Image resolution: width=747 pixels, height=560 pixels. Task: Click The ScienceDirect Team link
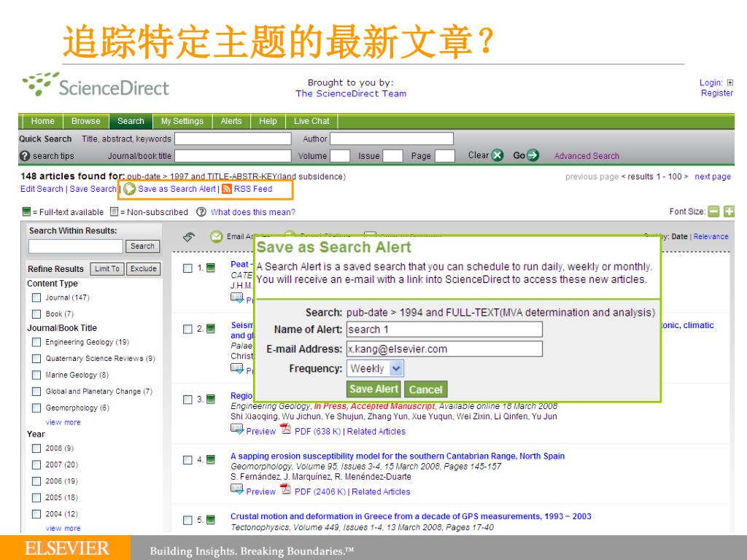(x=351, y=94)
